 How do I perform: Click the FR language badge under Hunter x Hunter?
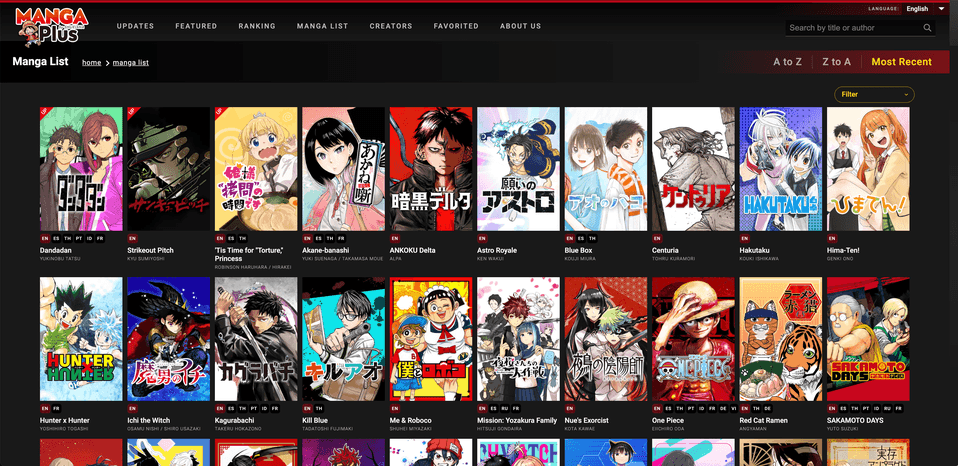tap(57, 409)
